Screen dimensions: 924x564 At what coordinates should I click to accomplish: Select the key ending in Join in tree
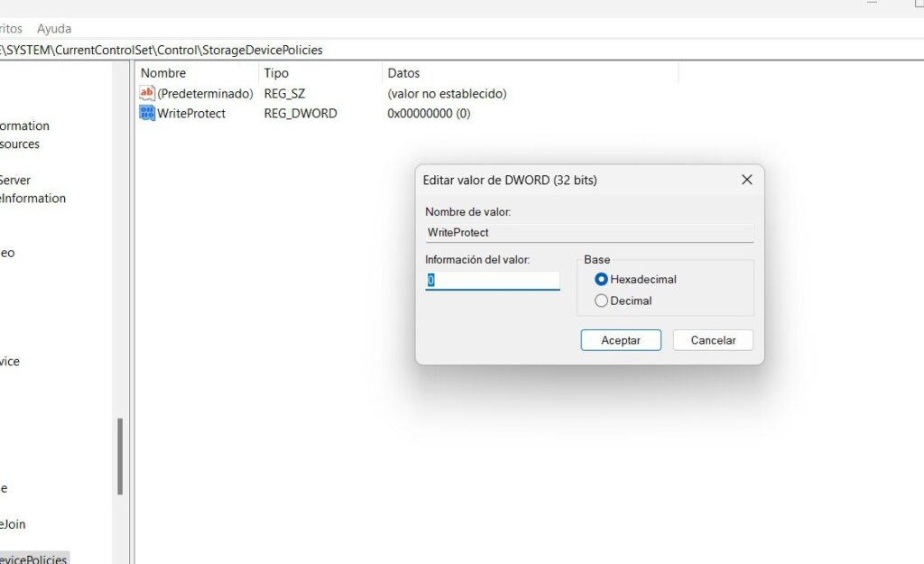pos(13,524)
